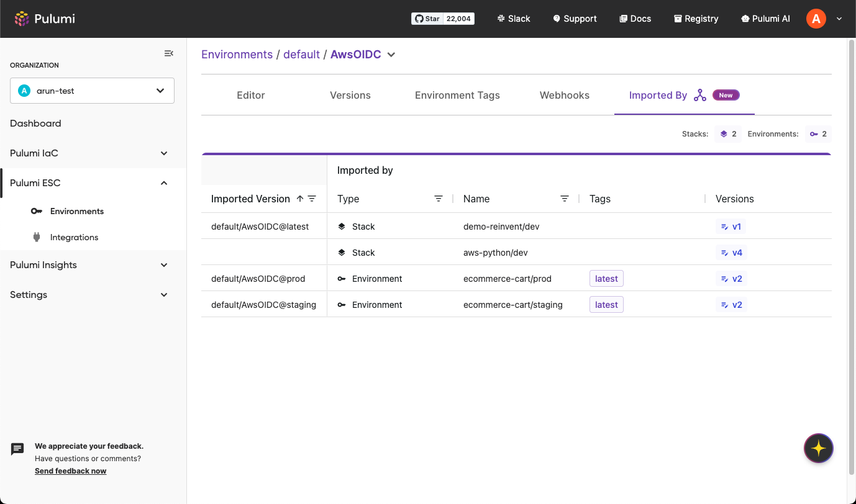Click the filter icon in Type column
Image resolution: width=856 pixels, height=504 pixels.
tap(439, 199)
